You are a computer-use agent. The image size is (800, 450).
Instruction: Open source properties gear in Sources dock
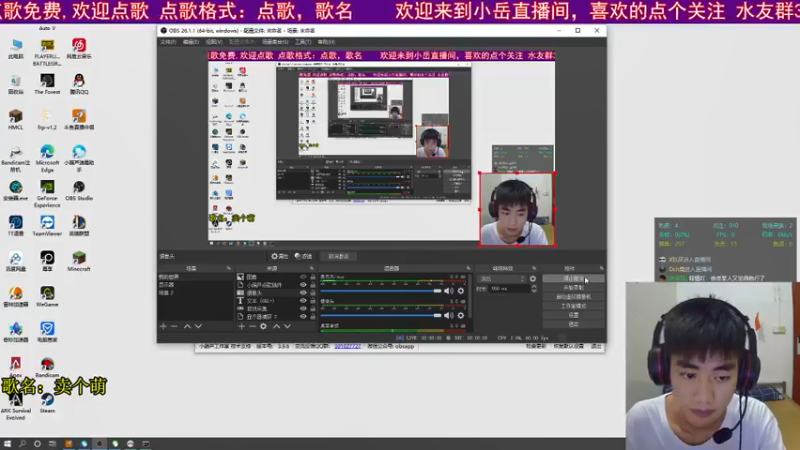coord(263,326)
